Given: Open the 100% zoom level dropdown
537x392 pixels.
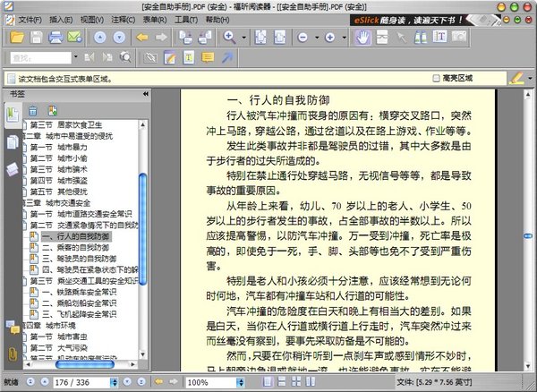Looking at the screenshot, I should tap(241, 382).
